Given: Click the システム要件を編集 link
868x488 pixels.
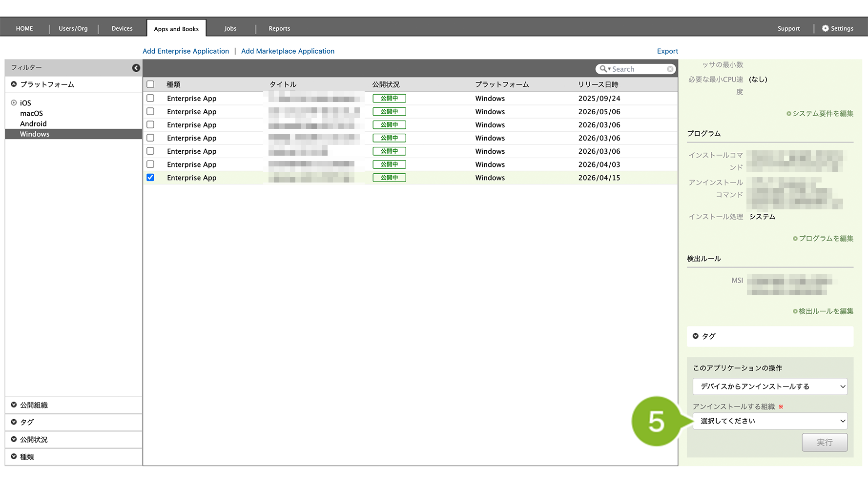Looking at the screenshot, I should pyautogui.click(x=820, y=114).
